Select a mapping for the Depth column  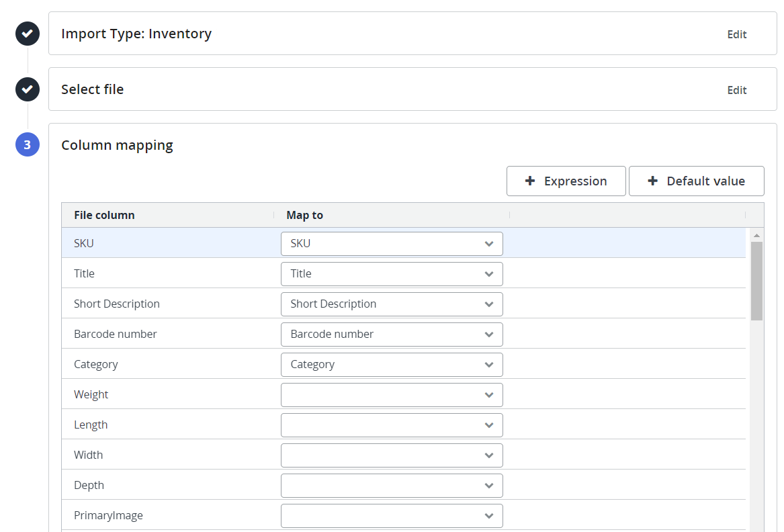(391, 486)
